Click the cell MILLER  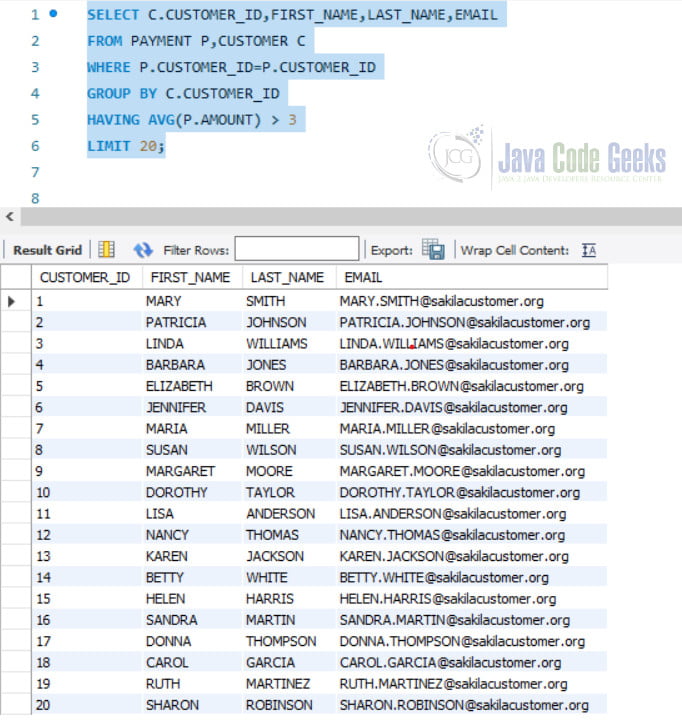click(268, 429)
